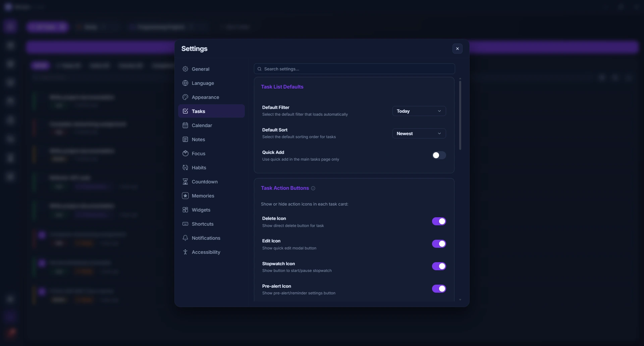This screenshot has height=346, width=644.
Task: Close the Settings dialog
Action: point(457,49)
